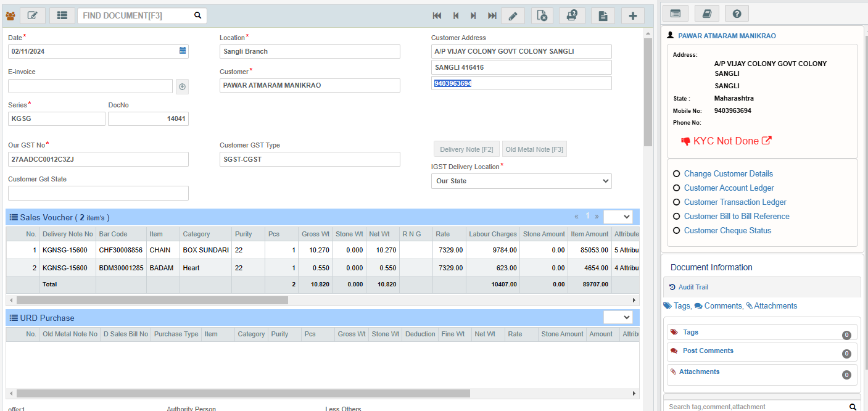Click the E-invoice generate circle button

pos(182,87)
